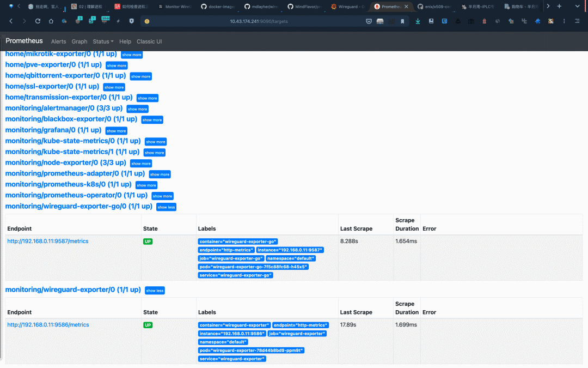This screenshot has height=368, width=588.
Task: Click the job="wireguard-exporter-go" label badge
Action: pos(231,258)
